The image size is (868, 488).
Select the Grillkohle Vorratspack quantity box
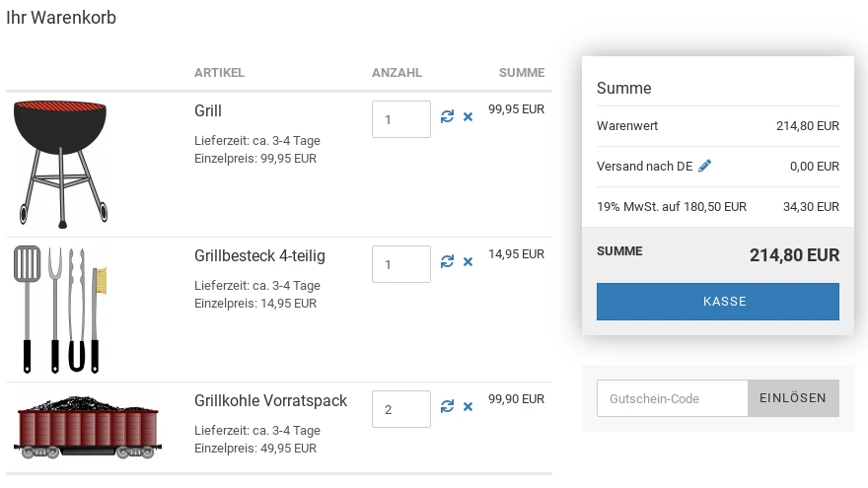pyautogui.click(x=401, y=409)
